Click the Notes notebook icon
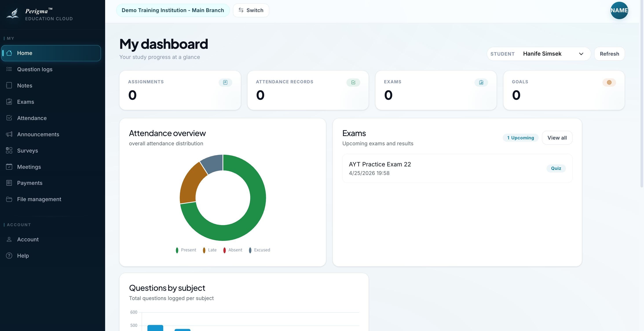 click(9, 85)
